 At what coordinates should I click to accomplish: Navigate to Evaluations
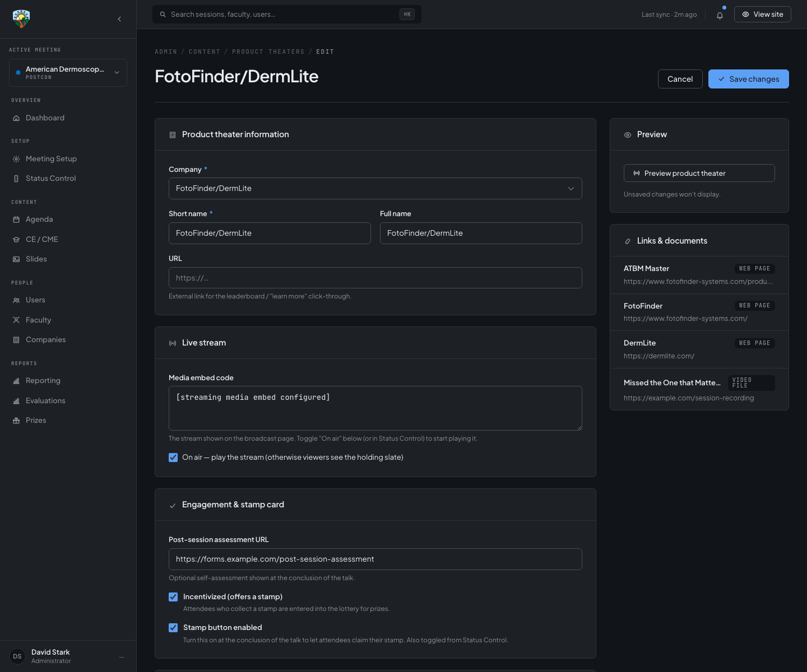(68, 401)
